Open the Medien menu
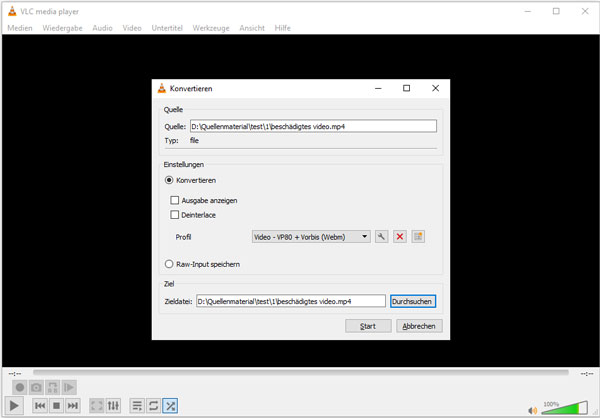600x418 pixels. click(20, 28)
